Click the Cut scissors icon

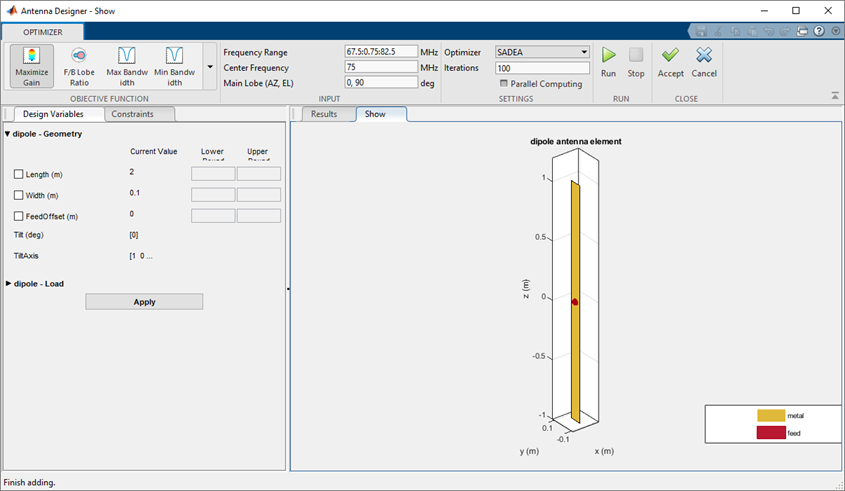(718, 31)
